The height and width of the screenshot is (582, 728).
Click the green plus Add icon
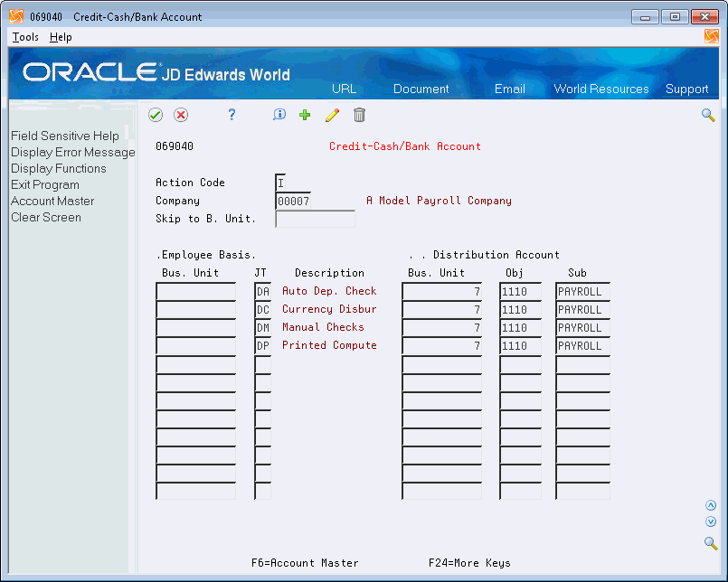pos(305,115)
